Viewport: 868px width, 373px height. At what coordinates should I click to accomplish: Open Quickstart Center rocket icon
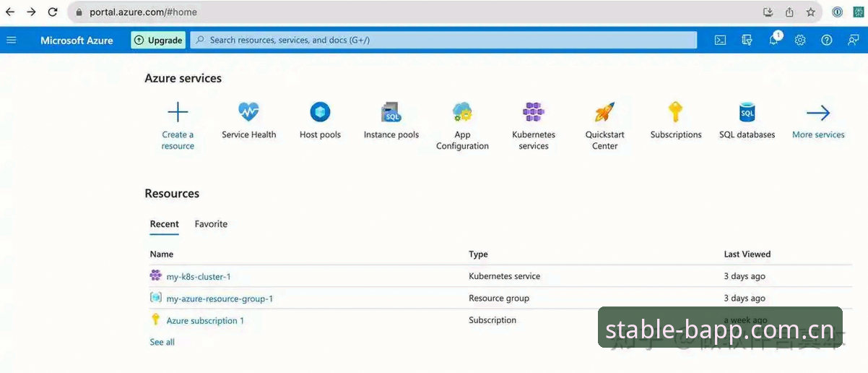(x=604, y=112)
